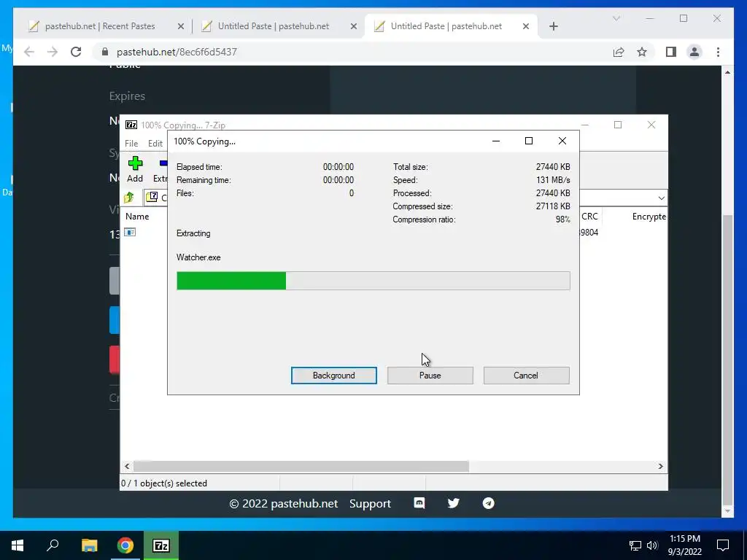
Task: Open the File menu in 7-Zip
Action: point(131,144)
